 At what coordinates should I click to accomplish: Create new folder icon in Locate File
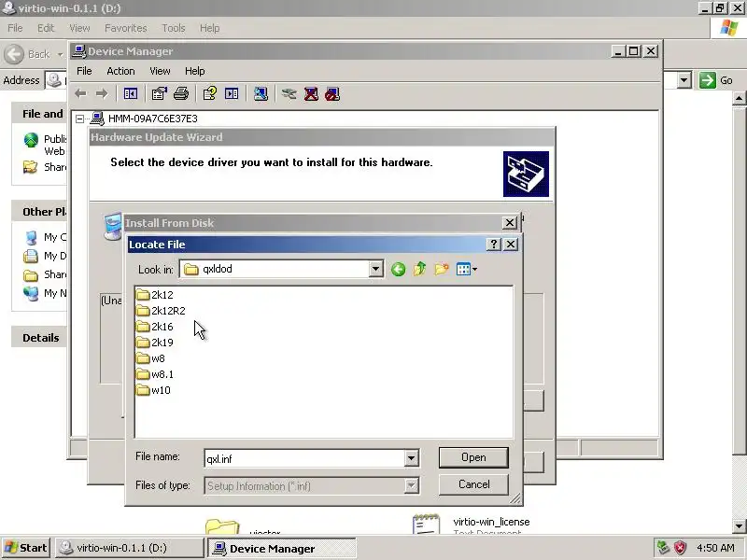[442, 270]
